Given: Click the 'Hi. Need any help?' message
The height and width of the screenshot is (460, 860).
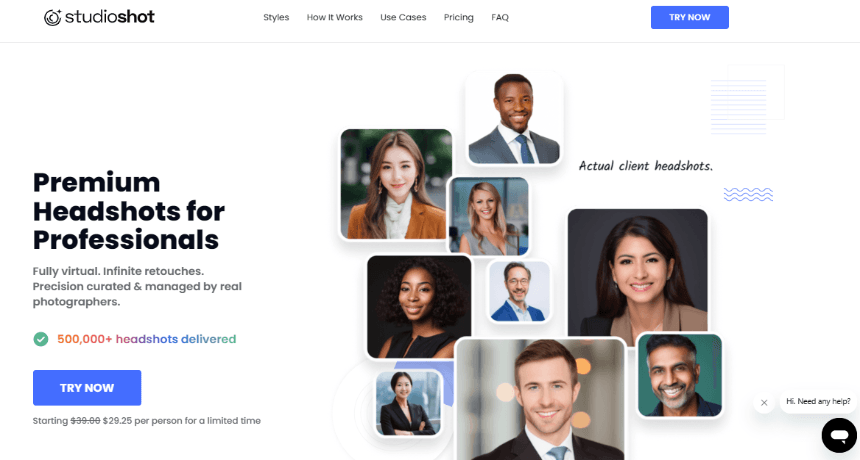Looking at the screenshot, I should tap(818, 401).
